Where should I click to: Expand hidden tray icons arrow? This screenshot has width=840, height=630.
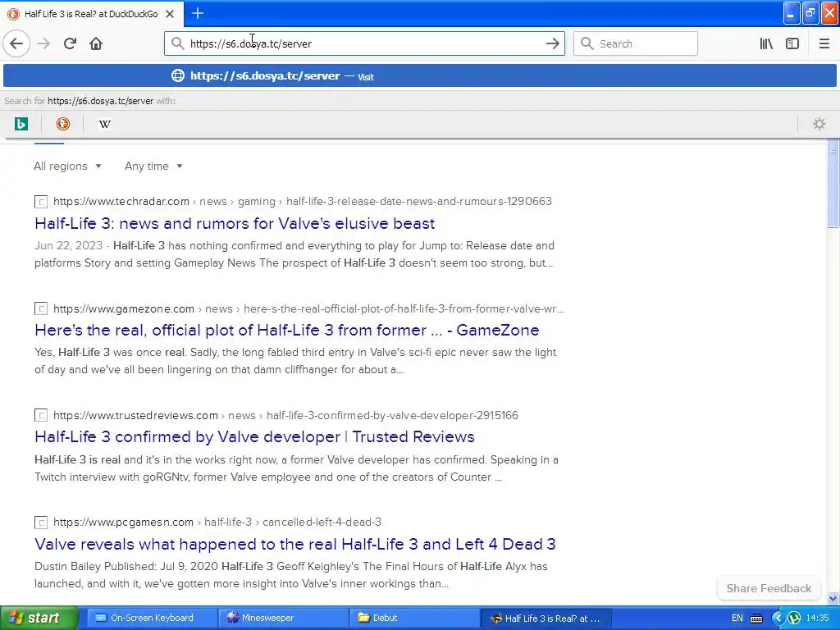coord(778,619)
